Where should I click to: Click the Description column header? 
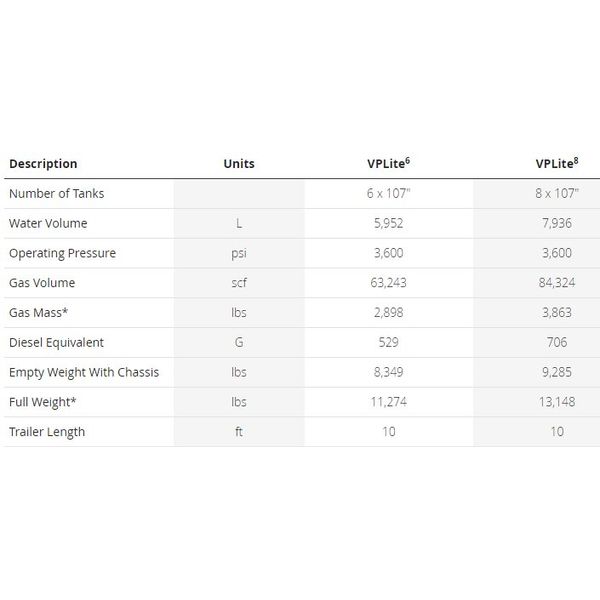43,164
